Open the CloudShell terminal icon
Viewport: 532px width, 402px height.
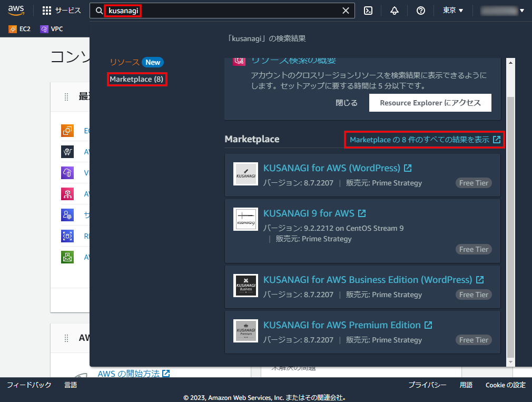[x=368, y=11]
